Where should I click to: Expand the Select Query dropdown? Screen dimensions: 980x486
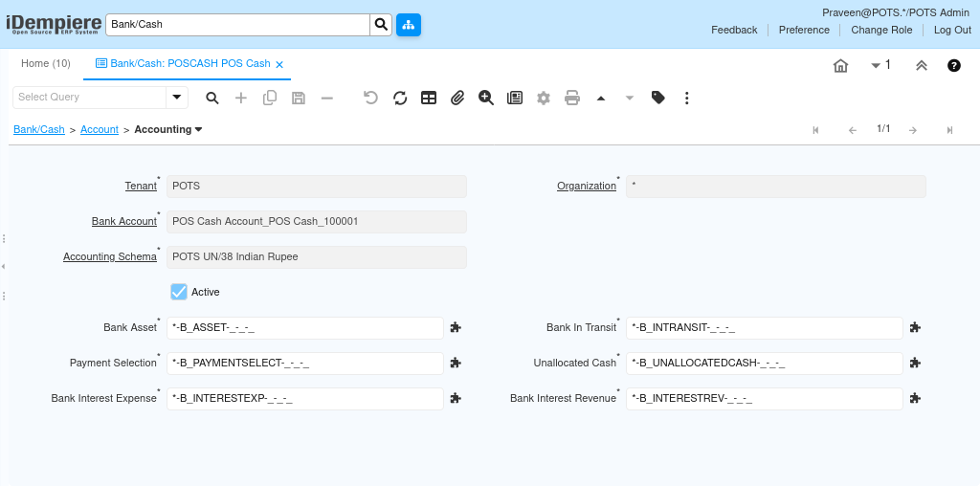176,98
